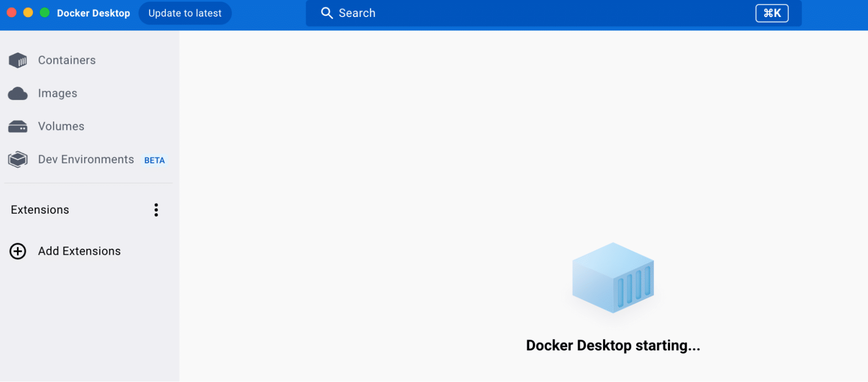Maximize the window with green button
The width and height of the screenshot is (868, 382).
click(45, 13)
